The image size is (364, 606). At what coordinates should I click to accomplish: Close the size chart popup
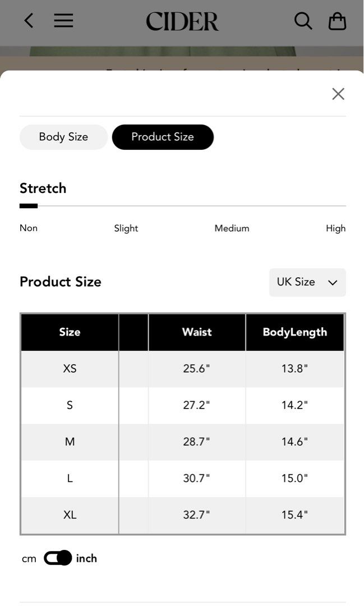338,94
